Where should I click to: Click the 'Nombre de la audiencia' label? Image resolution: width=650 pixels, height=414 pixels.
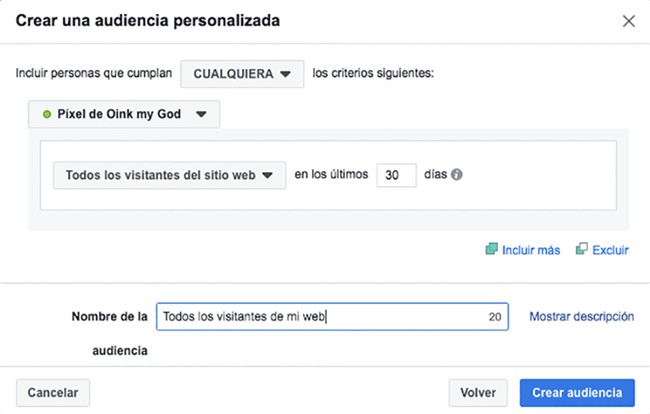(x=110, y=334)
